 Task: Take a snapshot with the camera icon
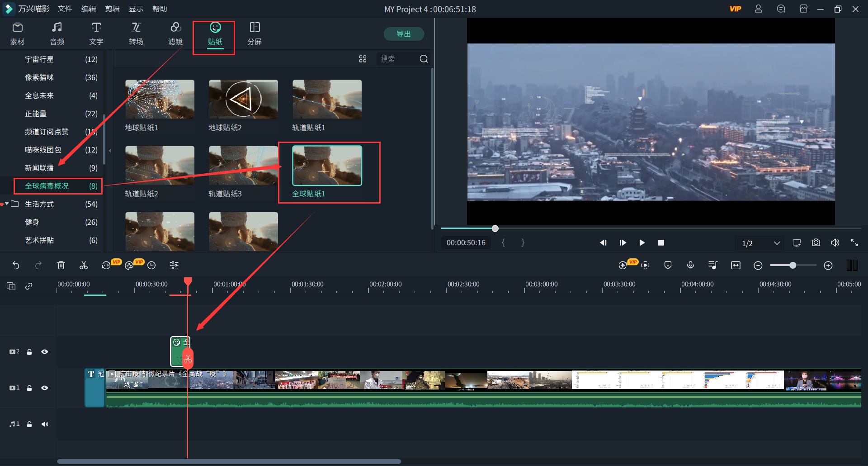pos(816,243)
